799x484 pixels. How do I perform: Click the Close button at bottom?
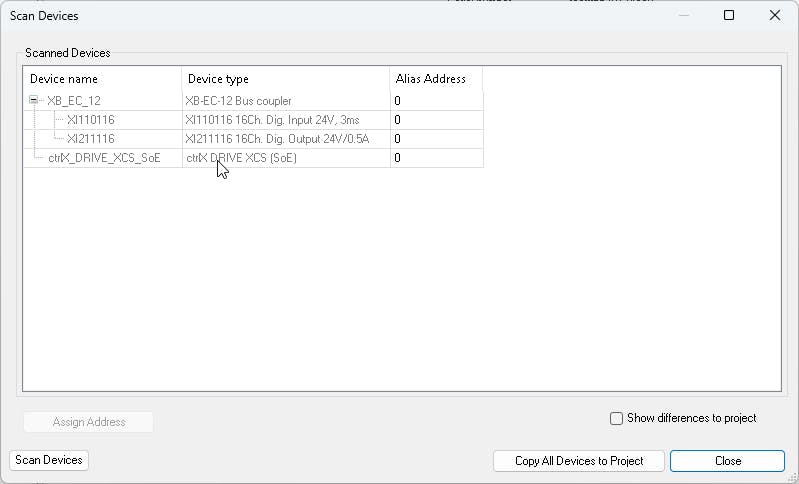pyautogui.click(x=727, y=461)
